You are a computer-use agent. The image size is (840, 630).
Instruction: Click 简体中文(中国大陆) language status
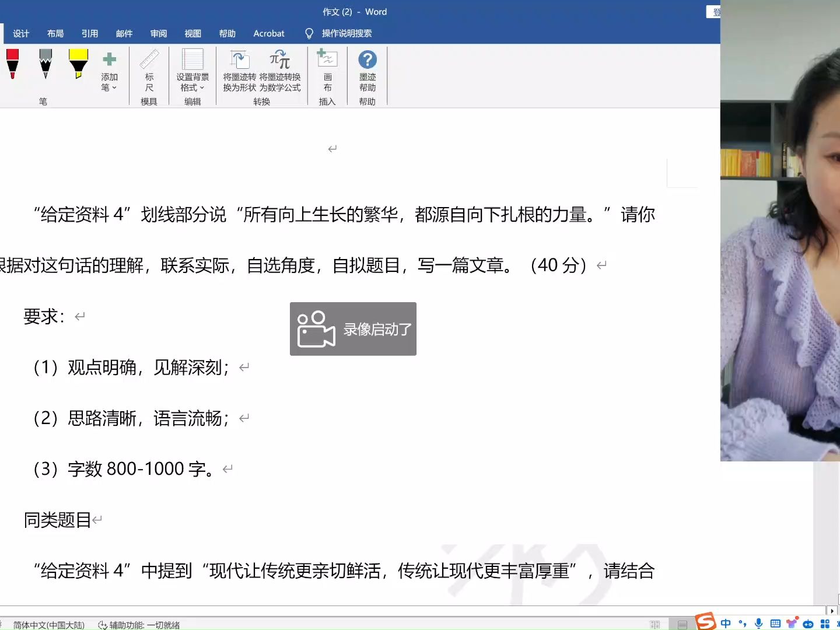49,625
